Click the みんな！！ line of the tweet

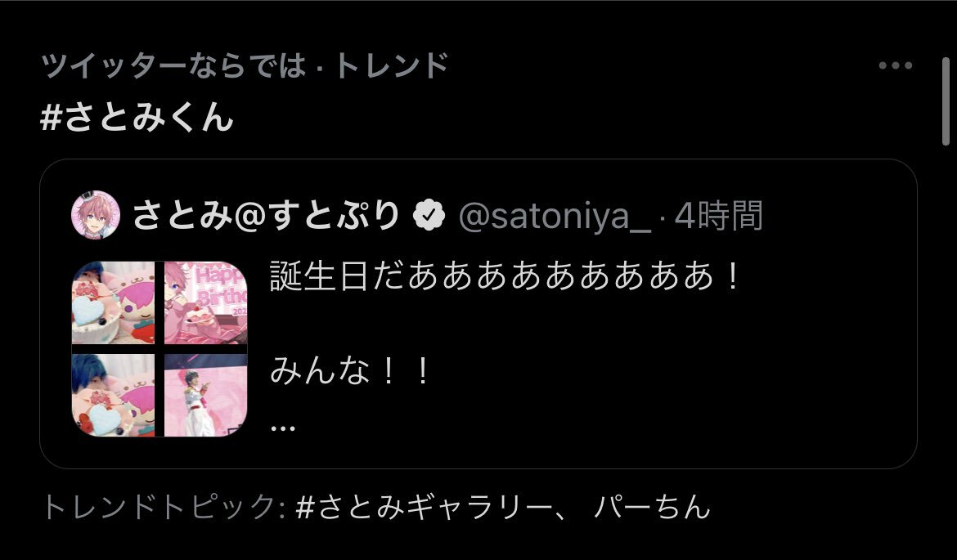(351, 370)
